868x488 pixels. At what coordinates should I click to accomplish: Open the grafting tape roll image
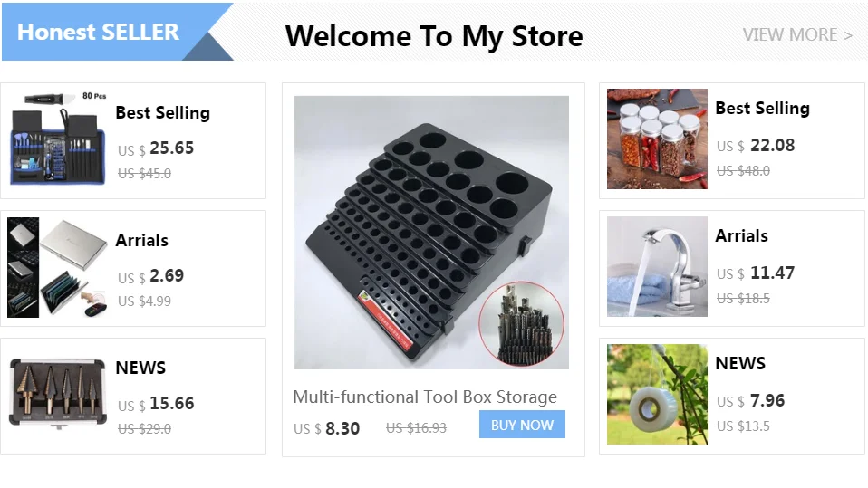point(657,395)
